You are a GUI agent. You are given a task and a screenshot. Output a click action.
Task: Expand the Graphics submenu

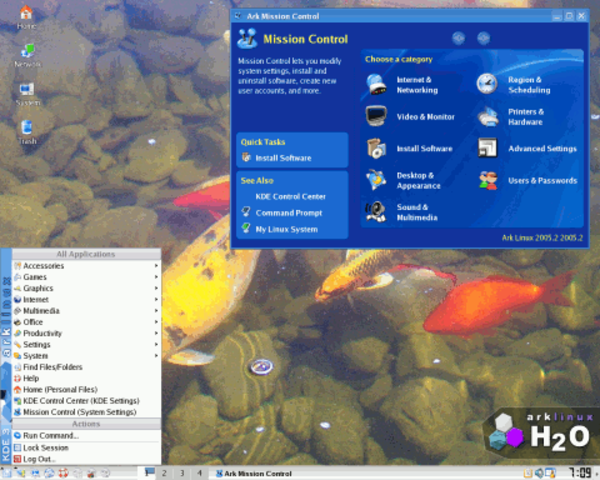click(86, 288)
